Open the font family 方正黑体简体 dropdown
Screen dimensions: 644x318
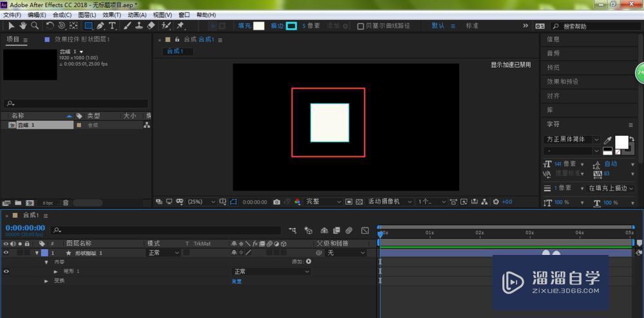pyautogui.click(x=572, y=140)
